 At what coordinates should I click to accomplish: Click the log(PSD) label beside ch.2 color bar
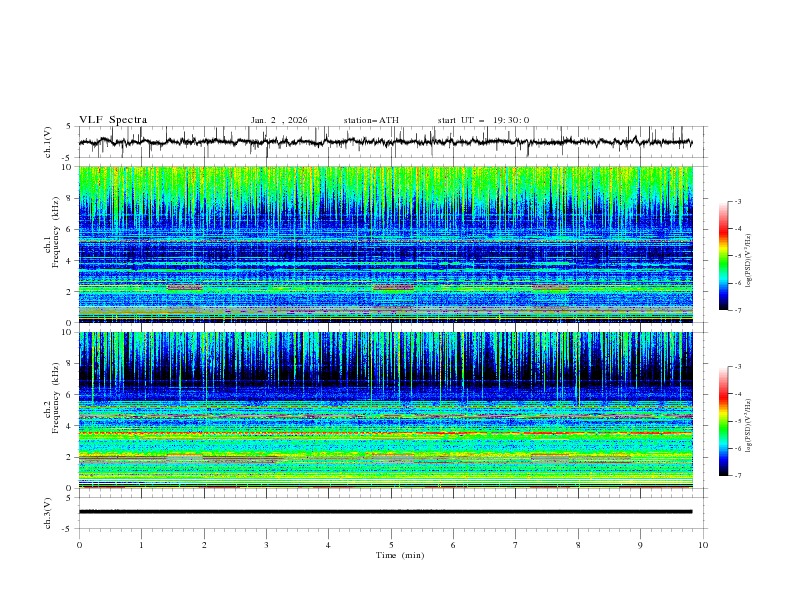tap(748, 426)
